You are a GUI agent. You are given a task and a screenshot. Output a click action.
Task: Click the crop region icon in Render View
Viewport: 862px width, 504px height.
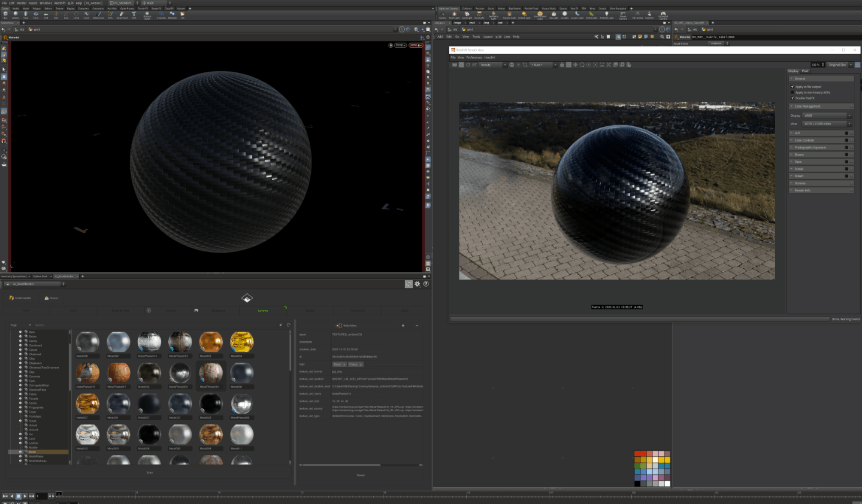[x=525, y=65]
